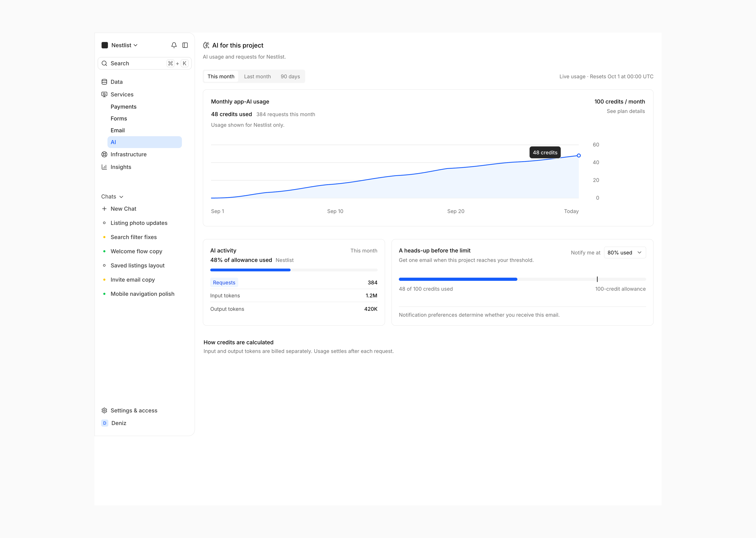Image resolution: width=756 pixels, height=538 pixels.
Task: Click the Output tokens row
Action: click(293, 309)
